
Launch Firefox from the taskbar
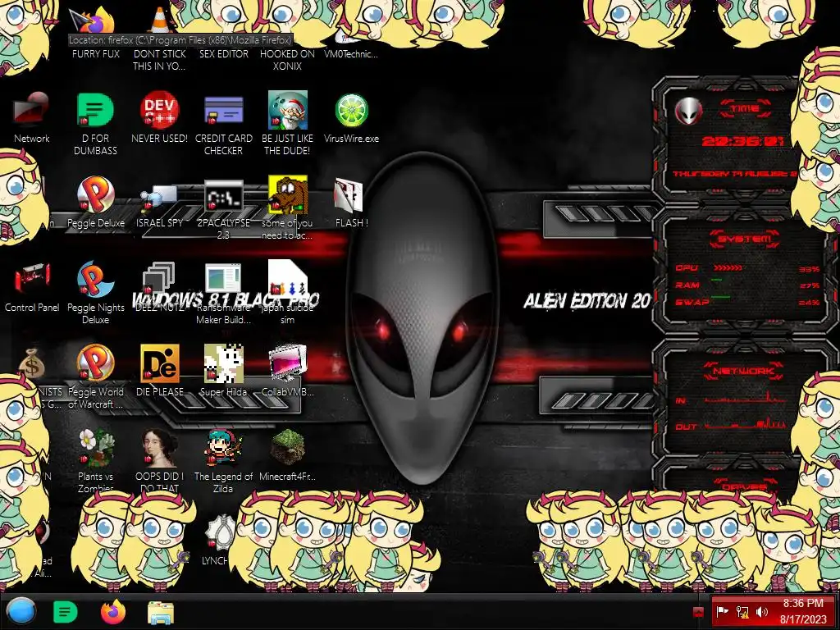[x=113, y=612]
